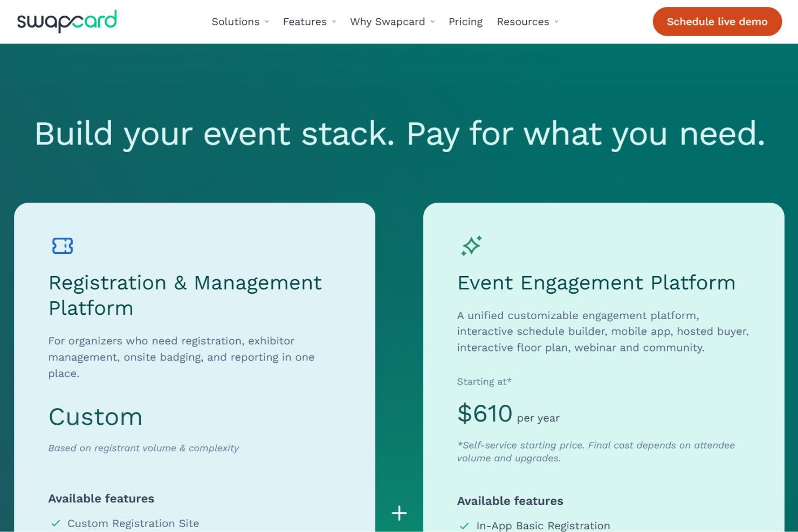The height and width of the screenshot is (532, 798).
Task: Click the 'Starting at*' label
Action: (x=484, y=382)
